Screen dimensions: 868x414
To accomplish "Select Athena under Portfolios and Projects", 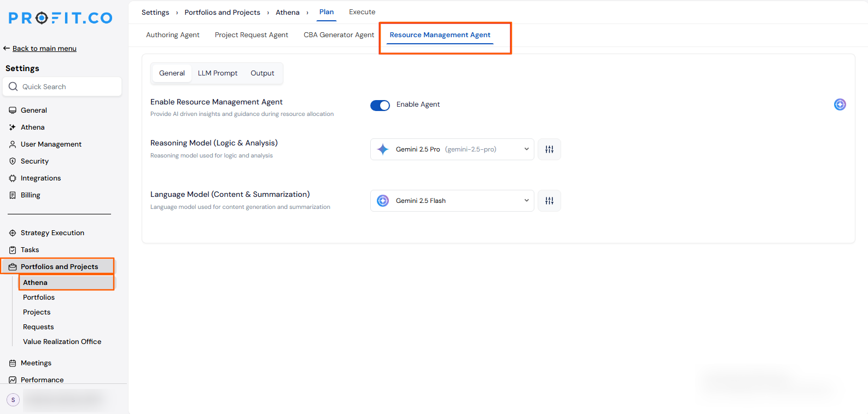I will click(67, 283).
